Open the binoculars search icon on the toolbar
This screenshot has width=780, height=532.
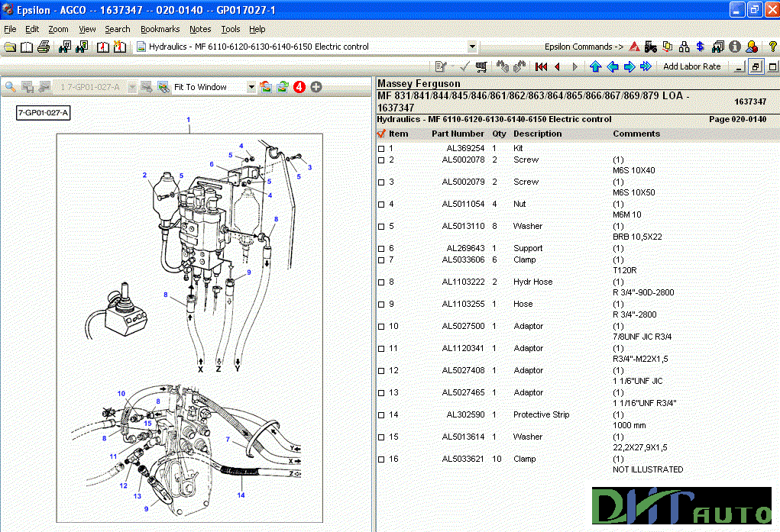tap(66, 47)
